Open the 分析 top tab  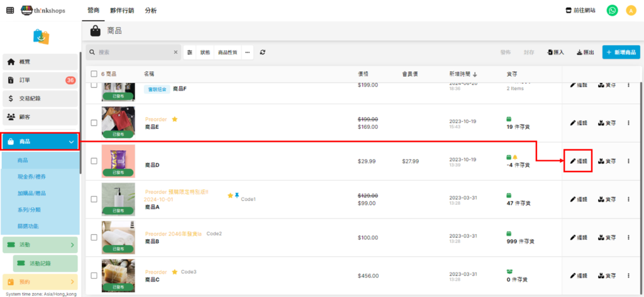pos(151,11)
